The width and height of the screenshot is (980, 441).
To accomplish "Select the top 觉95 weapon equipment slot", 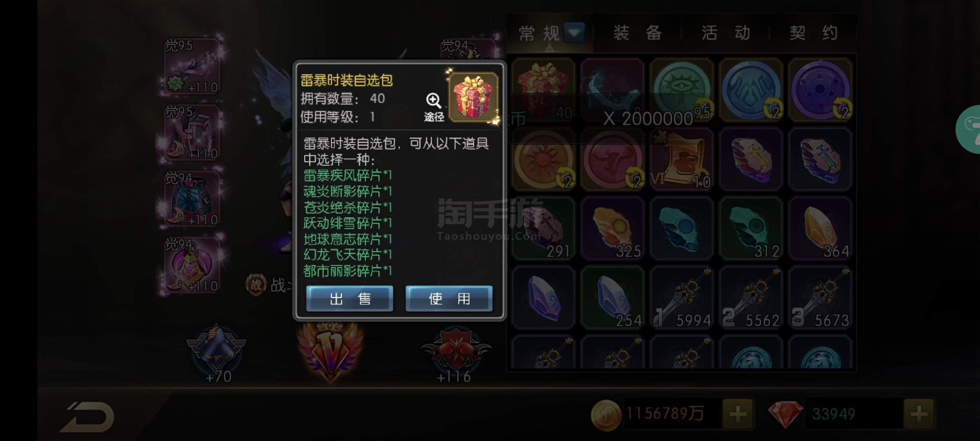I will point(192,66).
